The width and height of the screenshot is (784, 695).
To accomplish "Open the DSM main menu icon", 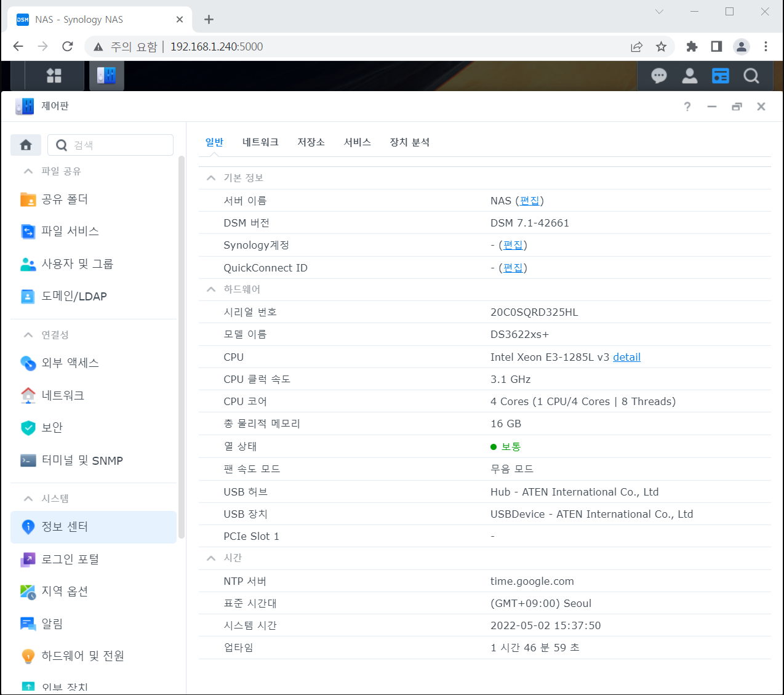I will click(x=54, y=76).
